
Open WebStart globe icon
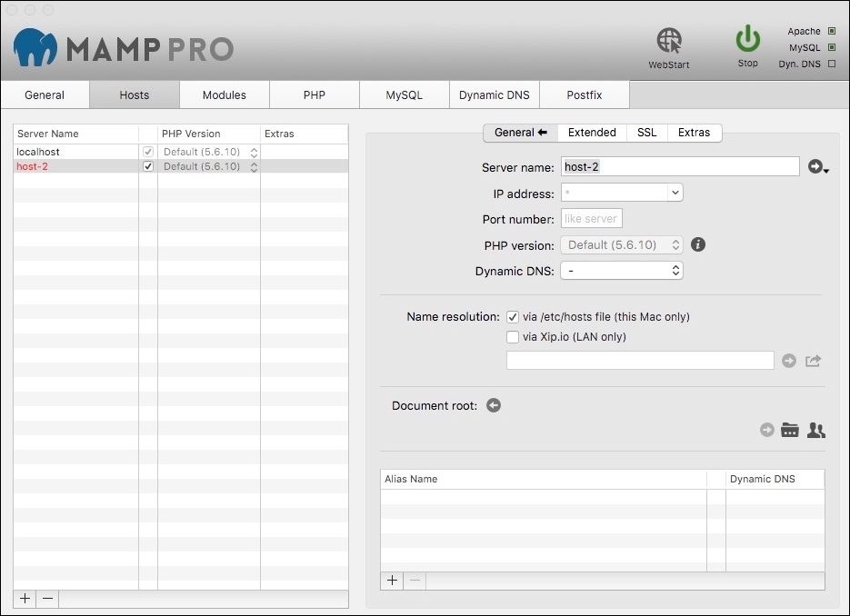point(669,41)
